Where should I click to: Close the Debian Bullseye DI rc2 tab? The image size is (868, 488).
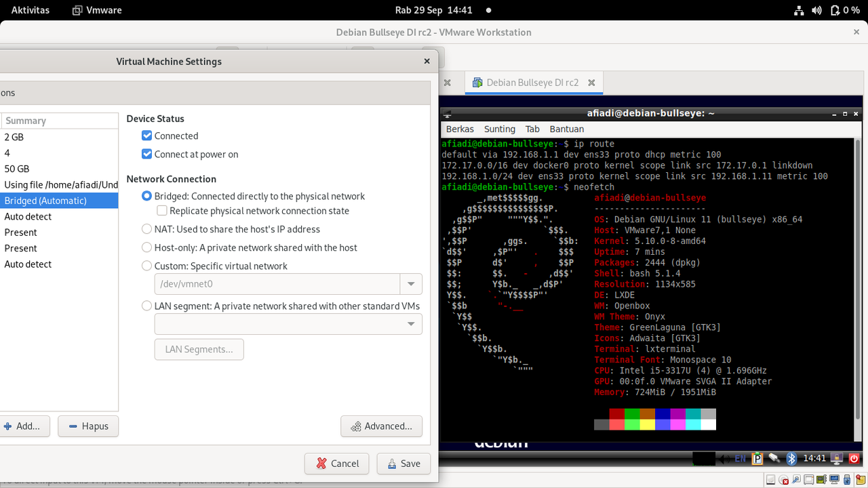click(x=591, y=83)
